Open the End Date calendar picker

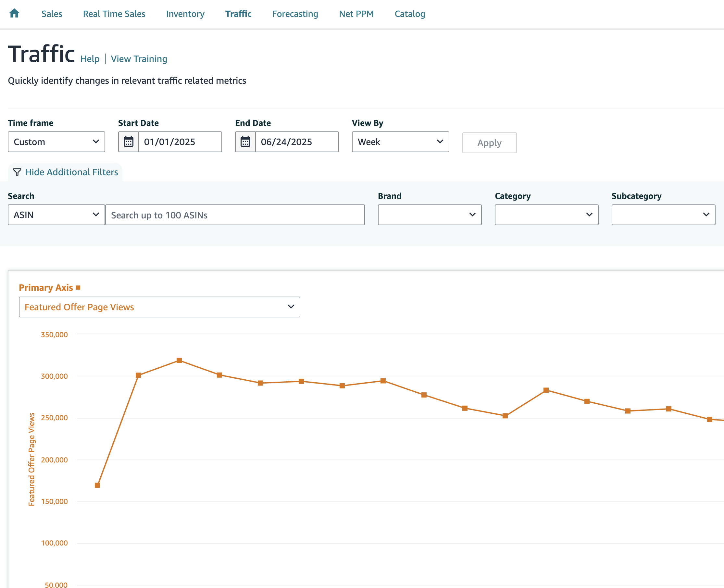[245, 142]
